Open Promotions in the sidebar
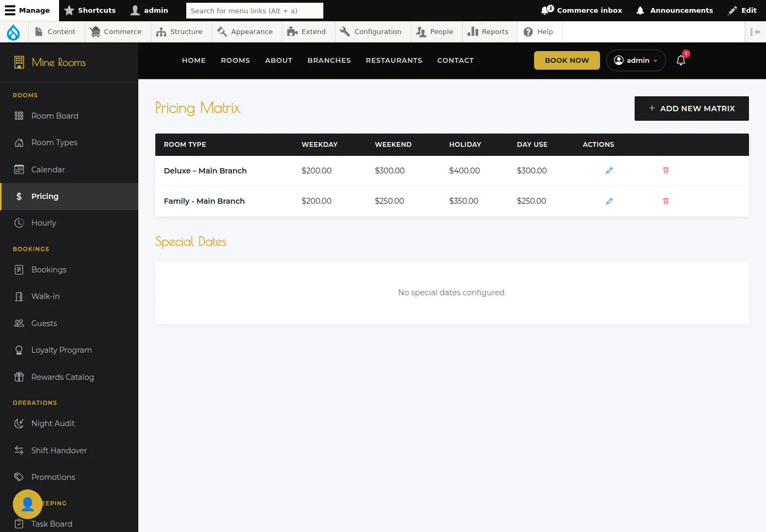 tap(69, 477)
